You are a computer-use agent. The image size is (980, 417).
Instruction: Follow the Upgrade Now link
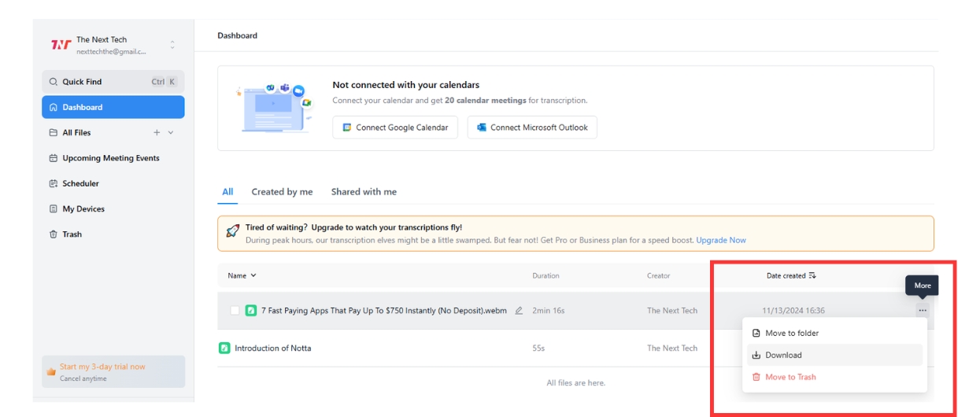point(721,240)
